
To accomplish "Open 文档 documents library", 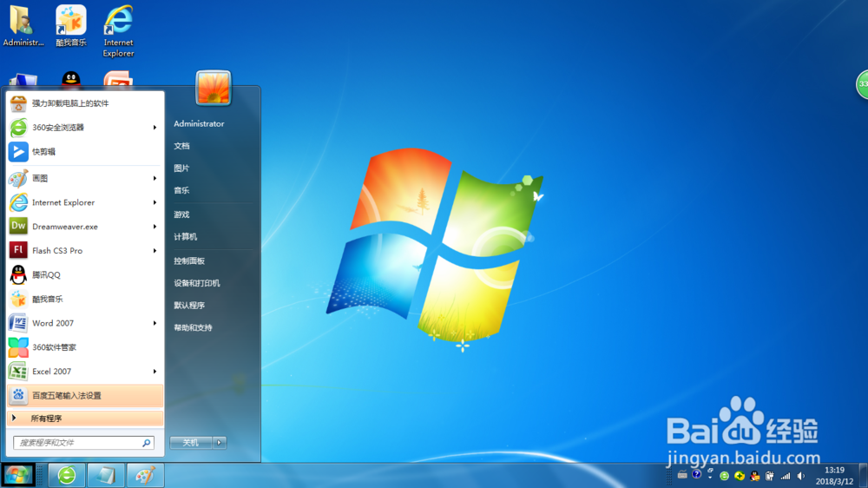I will [x=182, y=146].
